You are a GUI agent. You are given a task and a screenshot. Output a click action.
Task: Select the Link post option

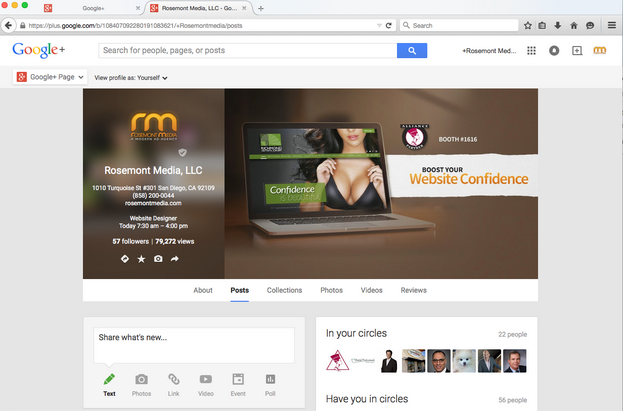(x=174, y=385)
